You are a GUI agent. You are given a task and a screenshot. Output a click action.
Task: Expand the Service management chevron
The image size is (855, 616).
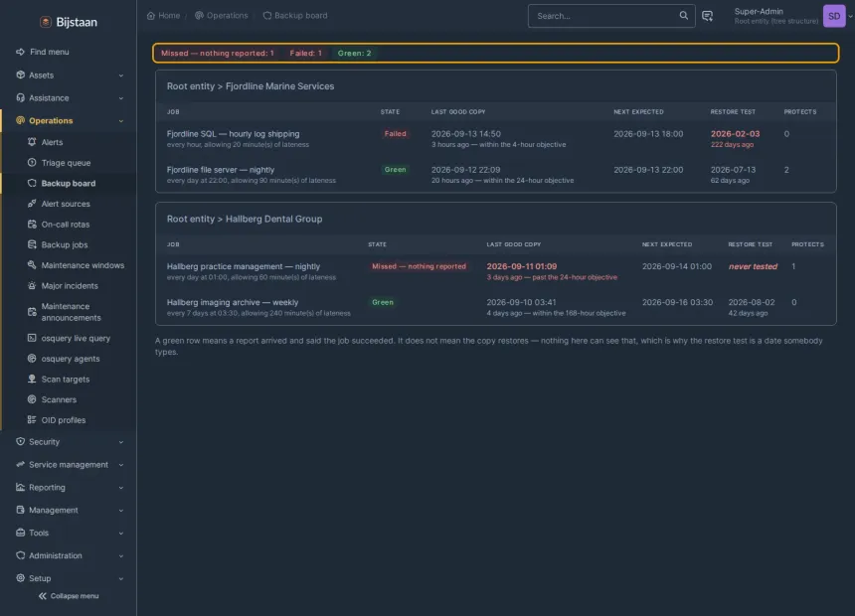click(121, 465)
